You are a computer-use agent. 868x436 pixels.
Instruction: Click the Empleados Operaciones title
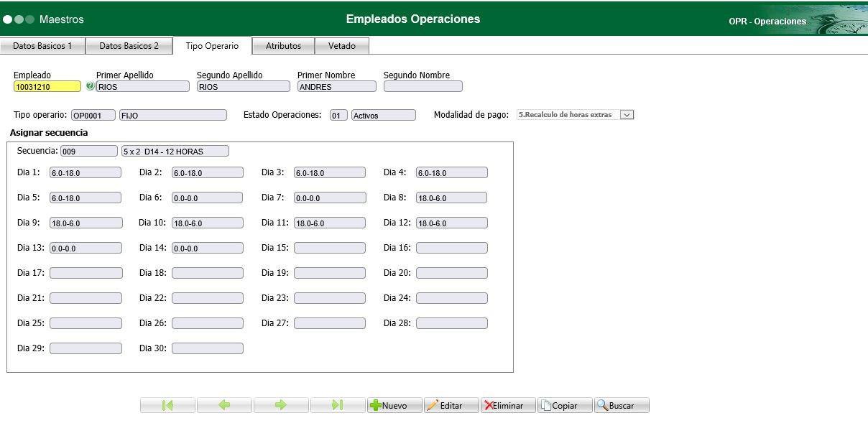coord(413,19)
